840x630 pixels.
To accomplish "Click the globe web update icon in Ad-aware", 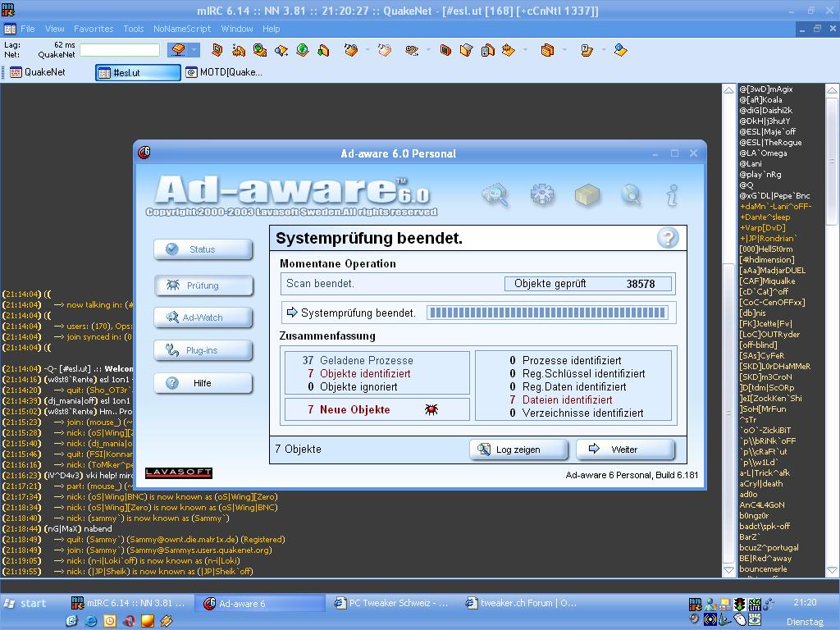I will (x=630, y=195).
